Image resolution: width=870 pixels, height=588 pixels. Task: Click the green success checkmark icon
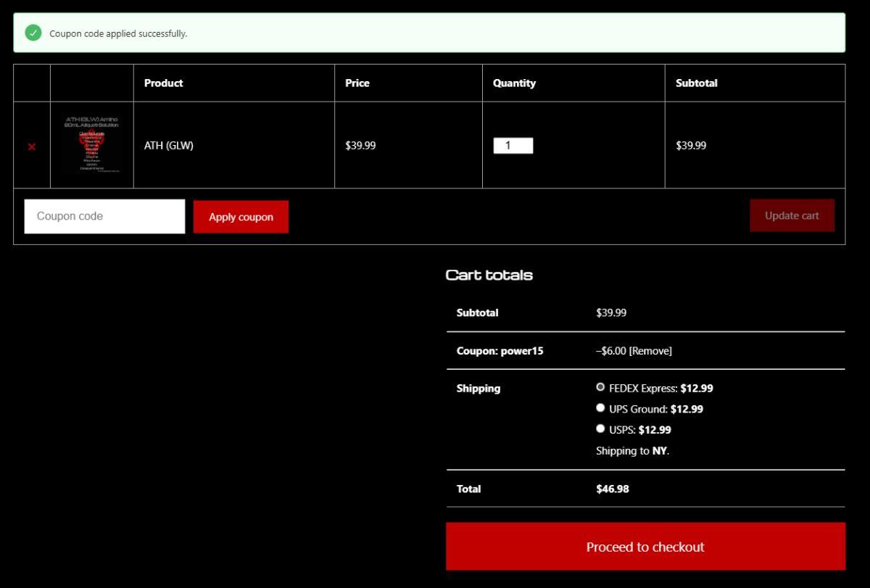coord(33,33)
